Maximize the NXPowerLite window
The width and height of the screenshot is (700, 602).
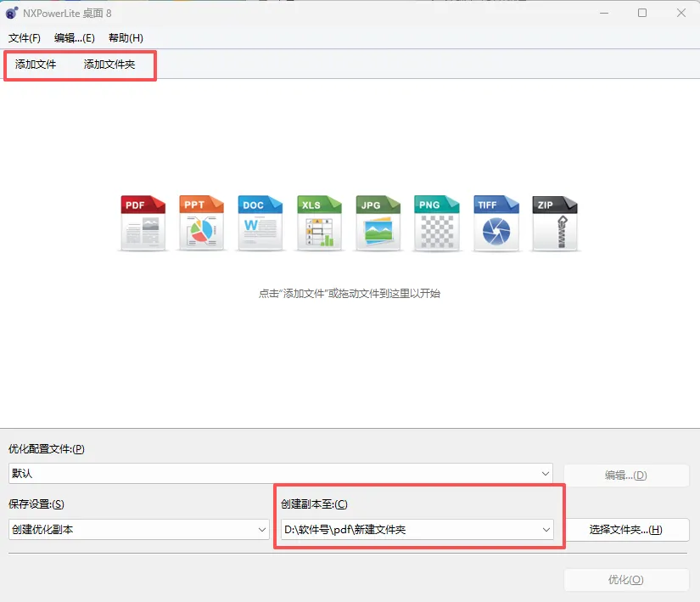click(x=642, y=13)
